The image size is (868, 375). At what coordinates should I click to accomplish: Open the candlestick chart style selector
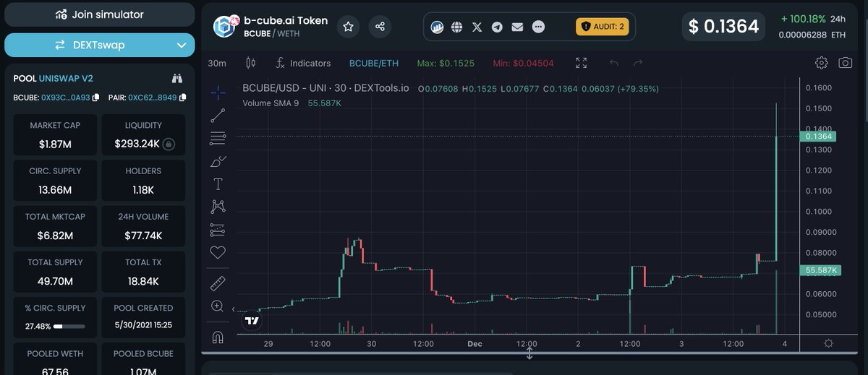click(251, 63)
